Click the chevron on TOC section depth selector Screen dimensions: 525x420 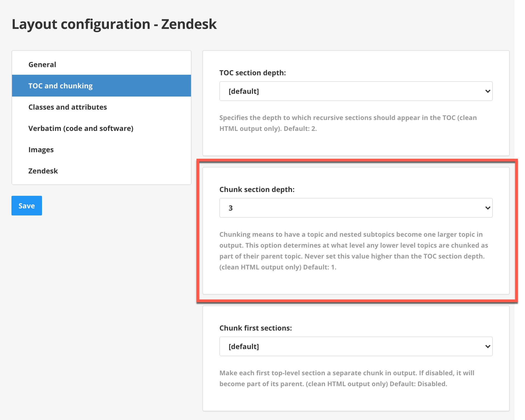coord(488,91)
